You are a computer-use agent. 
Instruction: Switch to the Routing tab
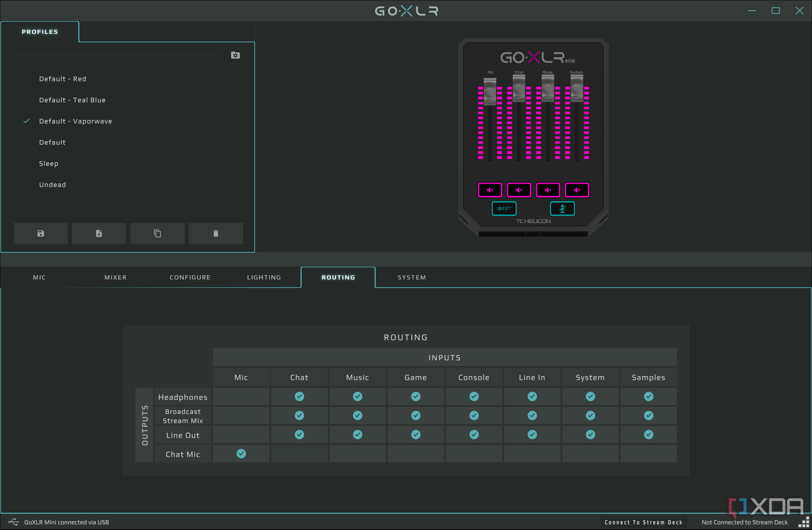coord(338,277)
